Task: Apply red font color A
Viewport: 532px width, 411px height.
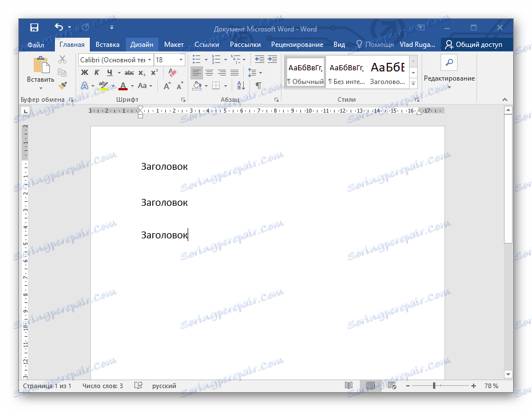Action: click(123, 86)
